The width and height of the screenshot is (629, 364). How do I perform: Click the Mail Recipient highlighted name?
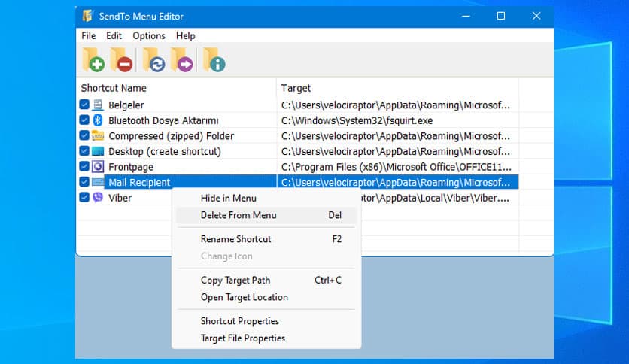point(139,183)
